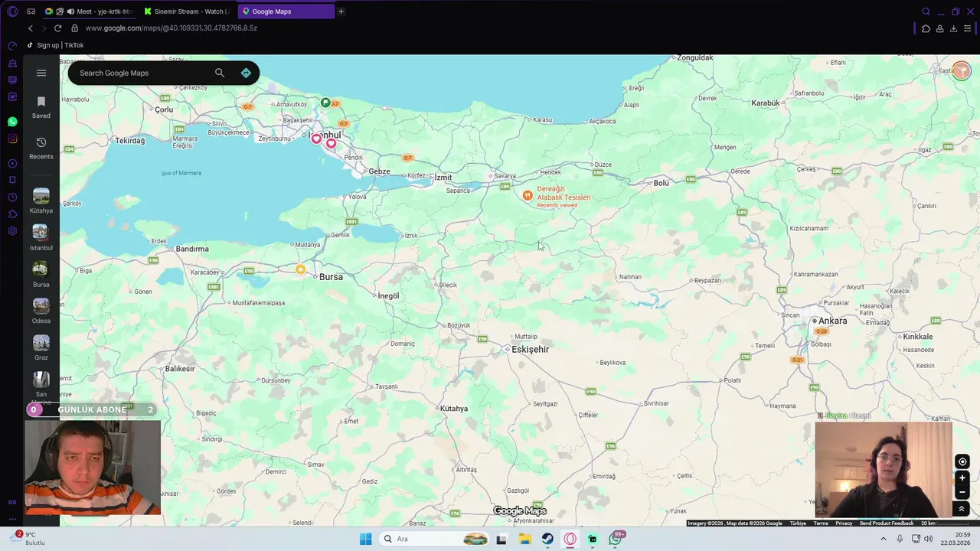This screenshot has height=551, width=980.
Task: Open Directions via the blue diamond icon
Action: (246, 73)
